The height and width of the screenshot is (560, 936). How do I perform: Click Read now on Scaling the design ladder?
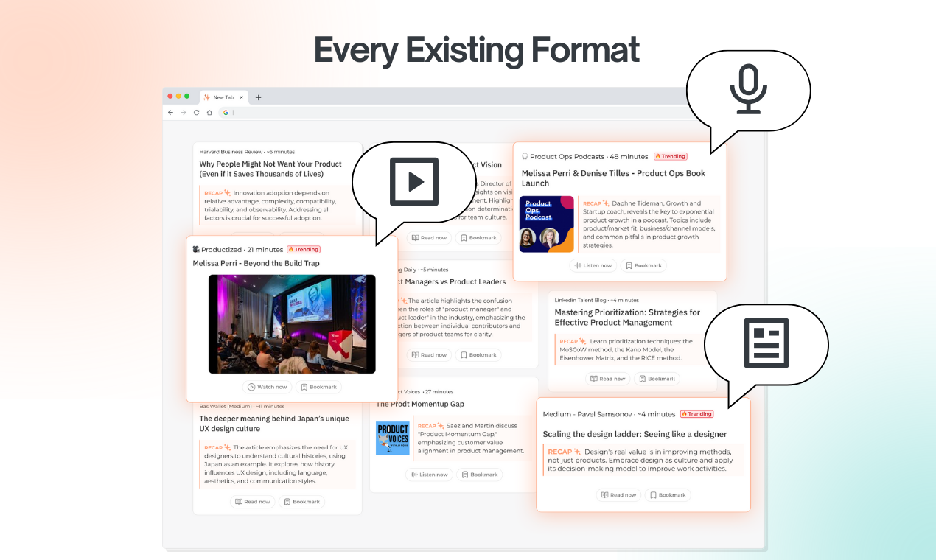click(618, 495)
